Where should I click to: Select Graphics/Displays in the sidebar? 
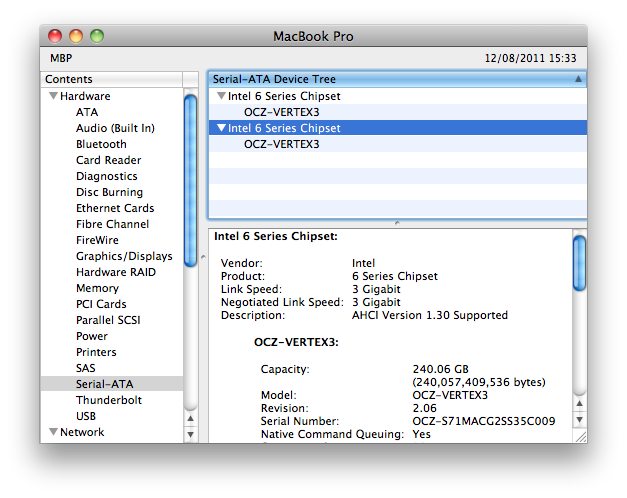[124, 256]
